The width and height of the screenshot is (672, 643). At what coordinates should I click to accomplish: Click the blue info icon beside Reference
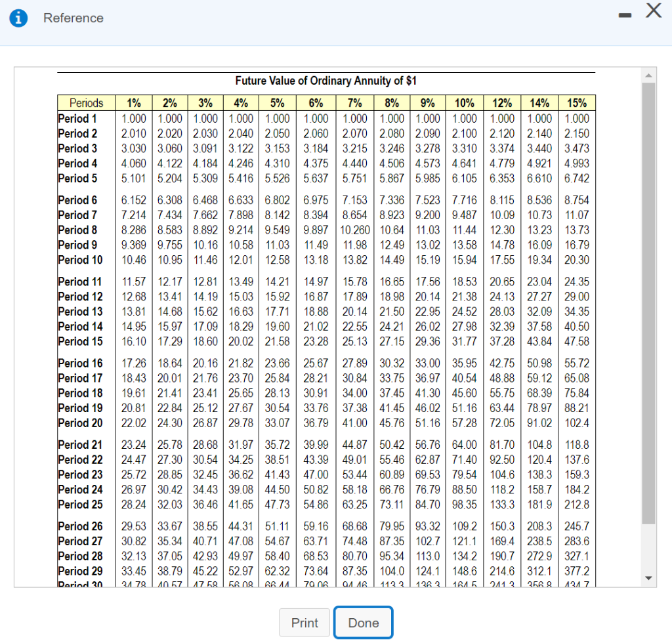[18, 18]
